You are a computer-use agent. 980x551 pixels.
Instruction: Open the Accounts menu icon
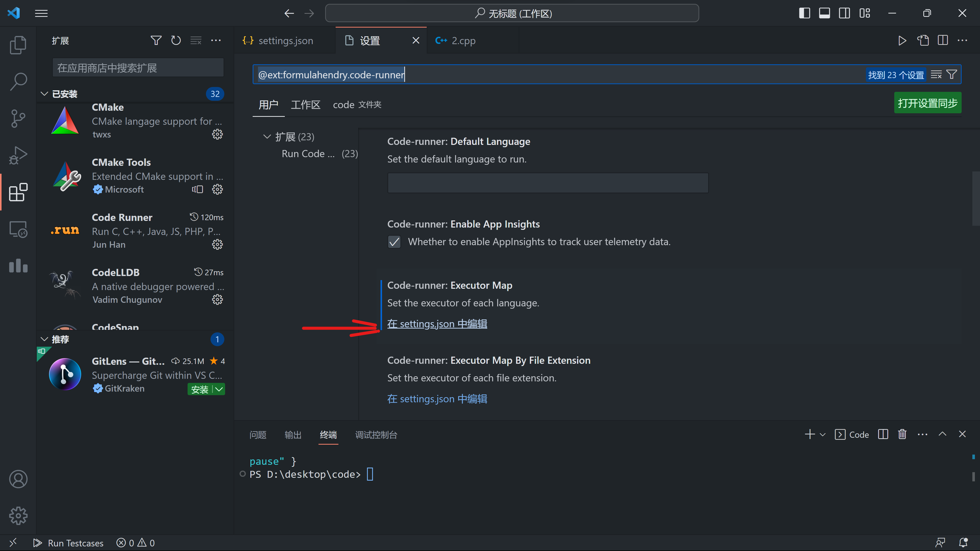coord(18,479)
